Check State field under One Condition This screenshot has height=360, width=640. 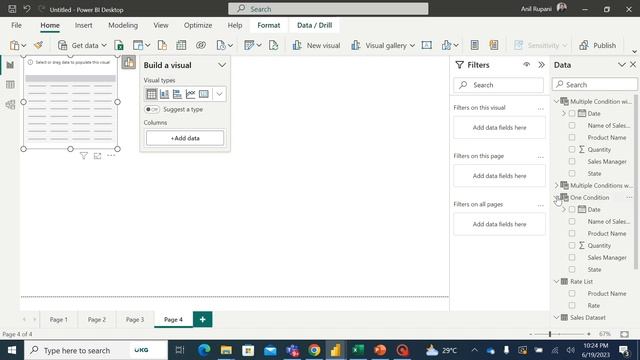572,269
